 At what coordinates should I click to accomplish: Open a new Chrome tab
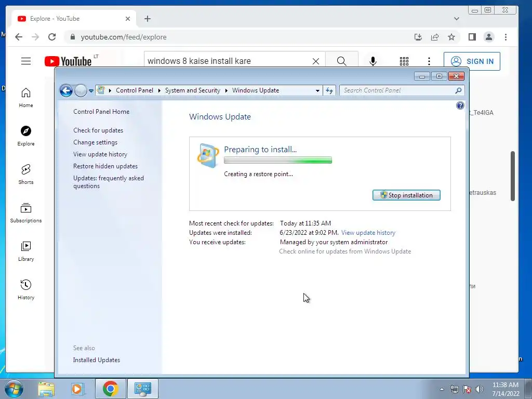147,19
